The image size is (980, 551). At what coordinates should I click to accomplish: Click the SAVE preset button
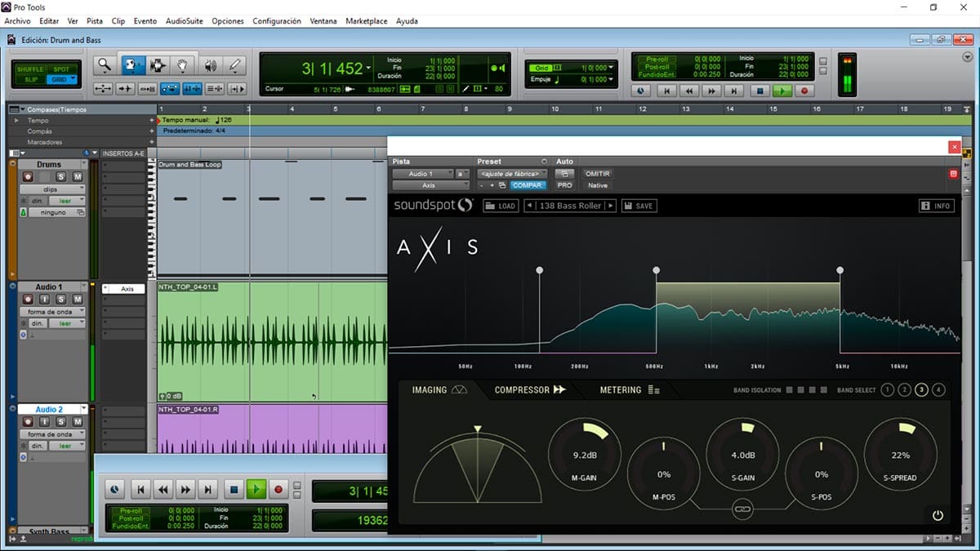[638, 206]
